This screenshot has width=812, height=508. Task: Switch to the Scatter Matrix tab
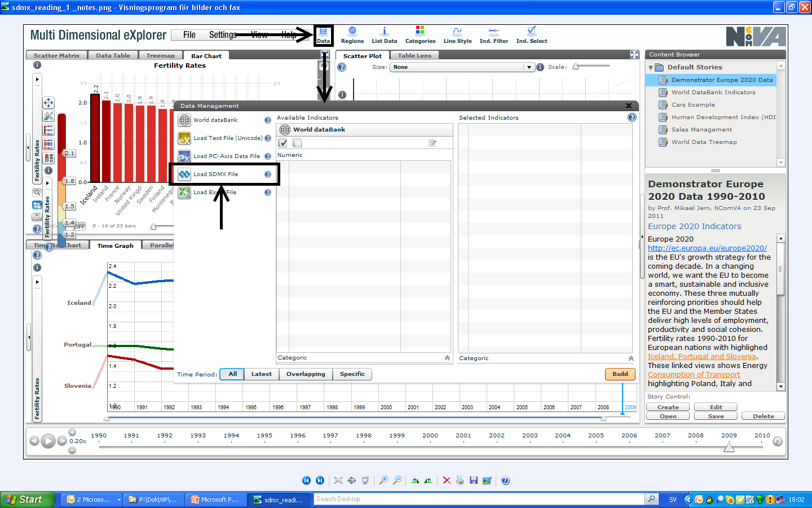[56, 55]
